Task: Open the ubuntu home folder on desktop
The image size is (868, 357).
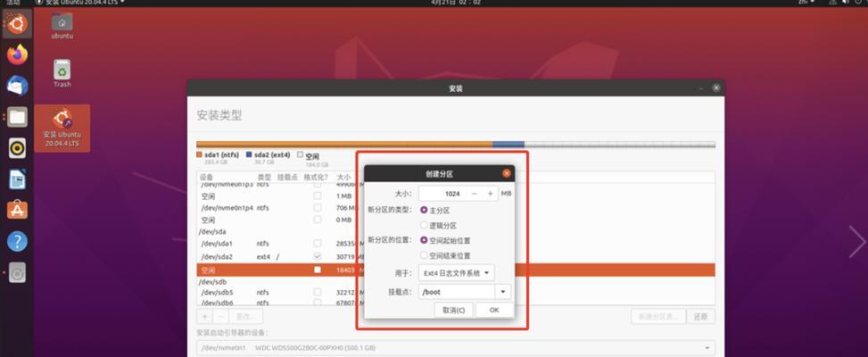Action: [62, 26]
